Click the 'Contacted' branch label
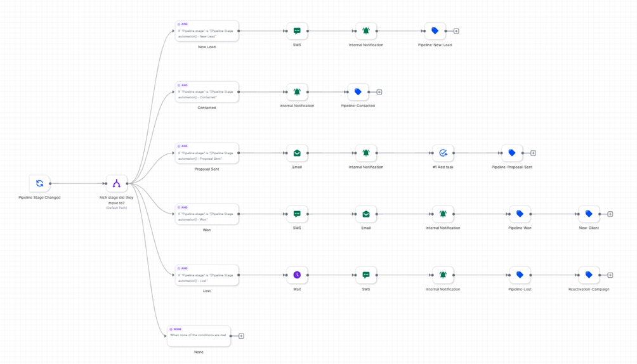The height and width of the screenshot is (364, 637). [207, 108]
